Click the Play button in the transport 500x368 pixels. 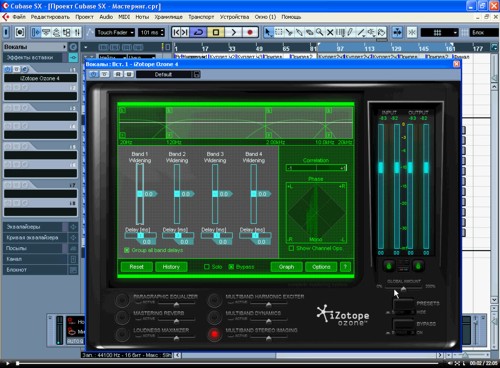234,32
